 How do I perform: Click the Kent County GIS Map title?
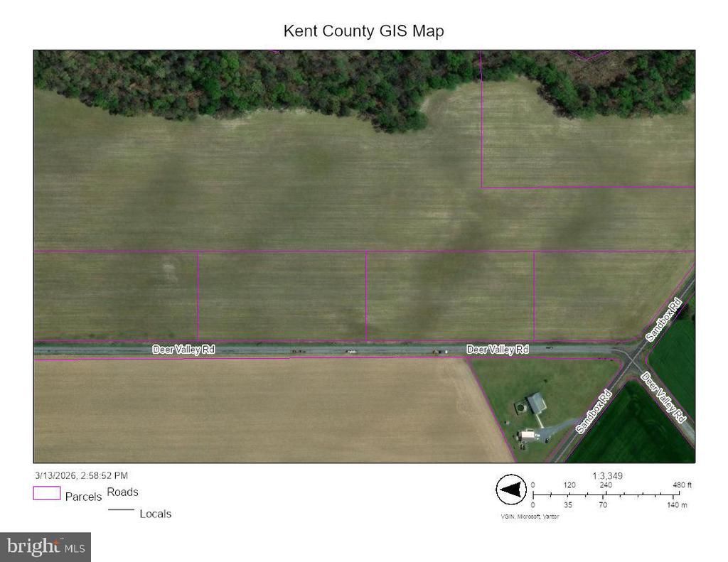[363, 31]
